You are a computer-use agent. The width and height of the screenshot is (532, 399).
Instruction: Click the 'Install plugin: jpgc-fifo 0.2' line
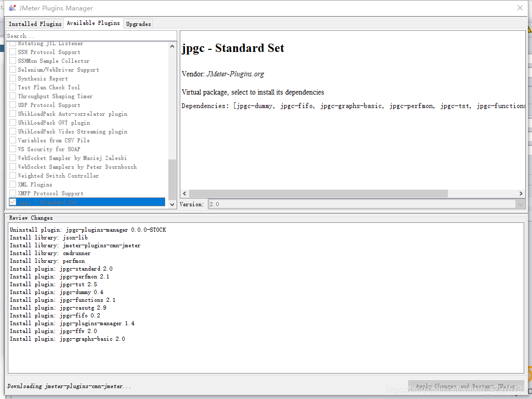55,315
